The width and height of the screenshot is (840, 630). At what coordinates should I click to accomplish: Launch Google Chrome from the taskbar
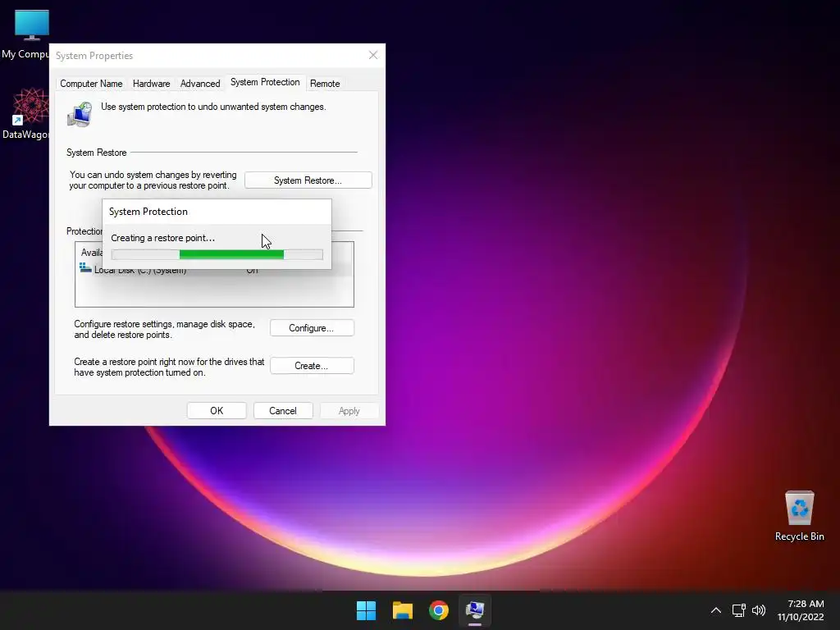[439, 610]
